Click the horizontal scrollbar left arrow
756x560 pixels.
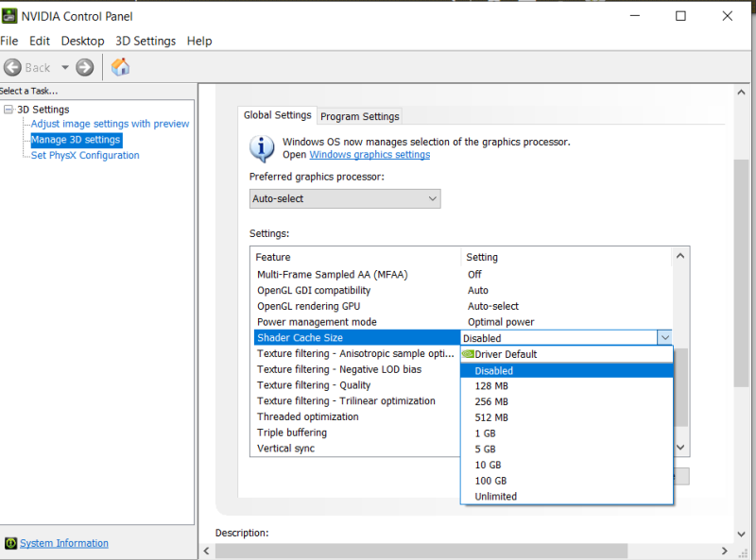(x=206, y=551)
